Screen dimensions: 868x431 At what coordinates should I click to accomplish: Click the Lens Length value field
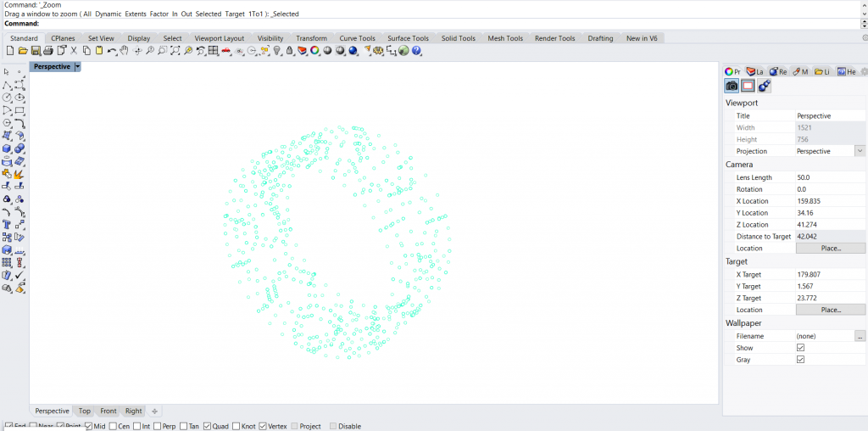coord(831,177)
